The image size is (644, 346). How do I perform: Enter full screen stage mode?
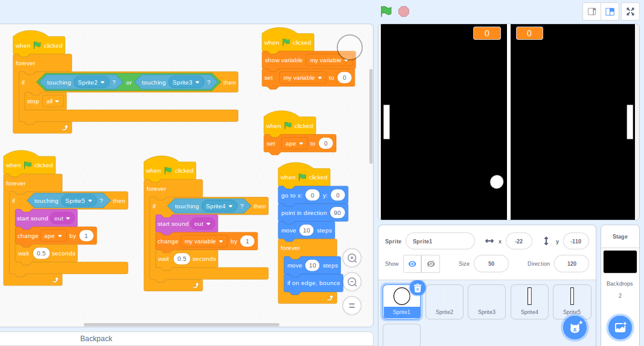coord(631,11)
